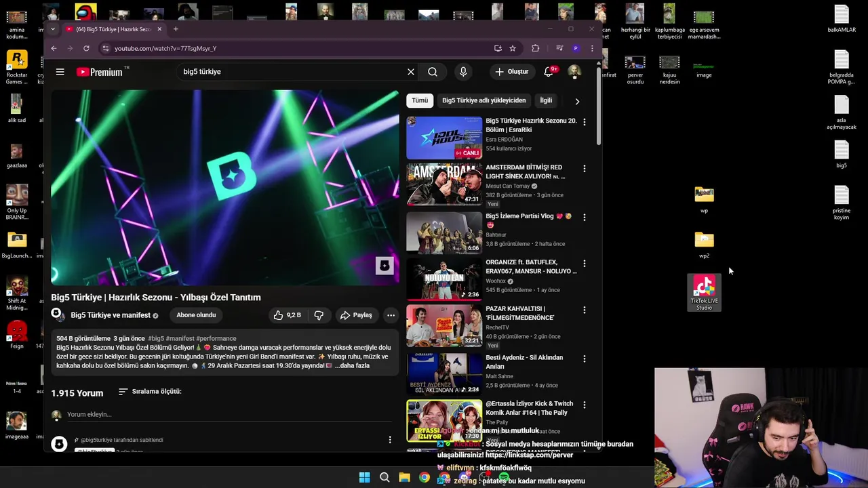Select the İlgili filter chip

click(546, 100)
